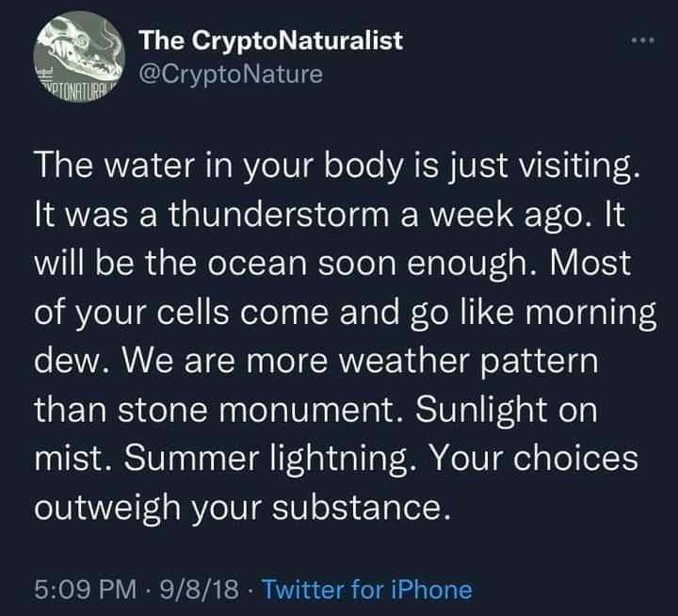This screenshot has width=678, height=616.
Task: Open the Twitter for iPhone source link
Action: (365, 590)
